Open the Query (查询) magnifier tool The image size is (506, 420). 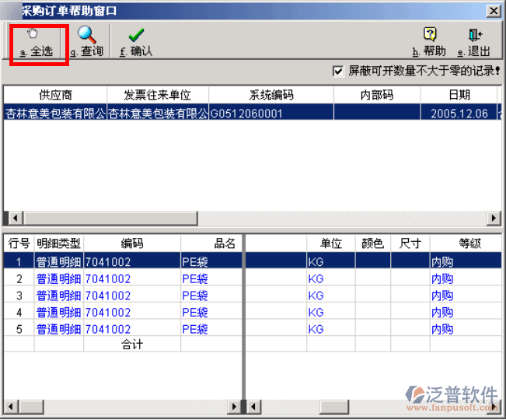click(x=87, y=35)
